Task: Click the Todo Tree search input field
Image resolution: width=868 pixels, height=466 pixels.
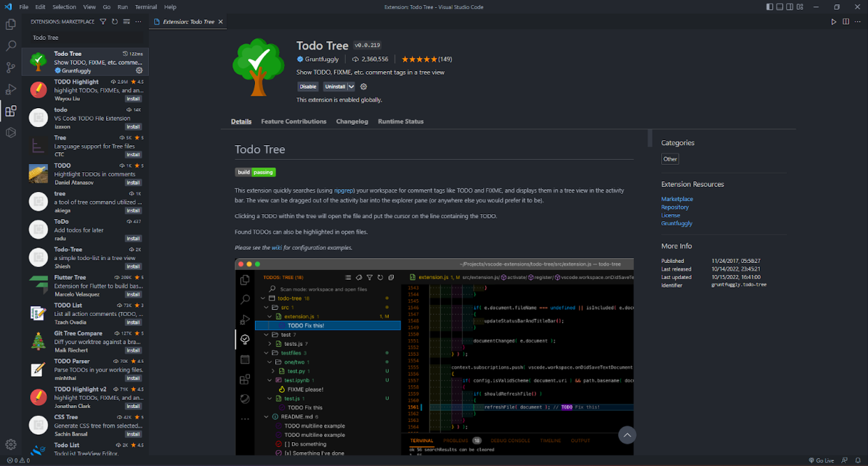Action: [84, 37]
